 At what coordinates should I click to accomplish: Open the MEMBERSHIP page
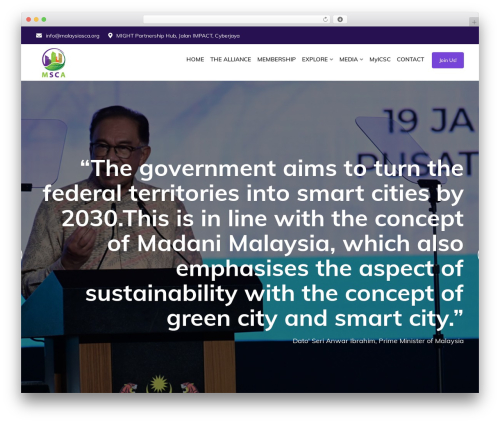coord(276,59)
